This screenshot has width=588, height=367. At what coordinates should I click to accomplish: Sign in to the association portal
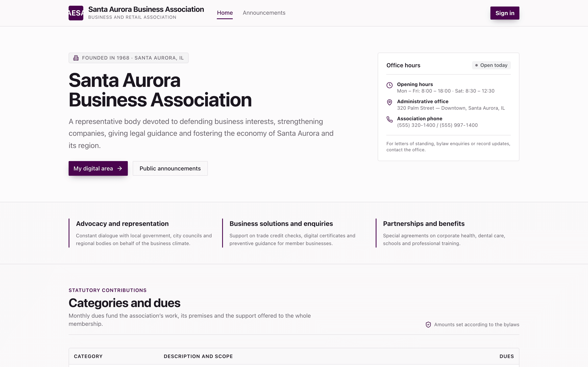coord(505,13)
